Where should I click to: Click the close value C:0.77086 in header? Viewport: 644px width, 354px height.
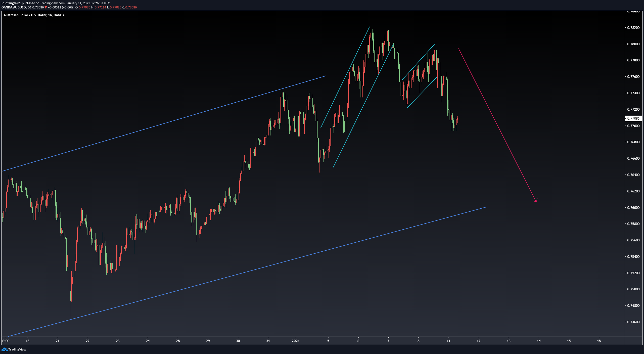click(x=130, y=7)
